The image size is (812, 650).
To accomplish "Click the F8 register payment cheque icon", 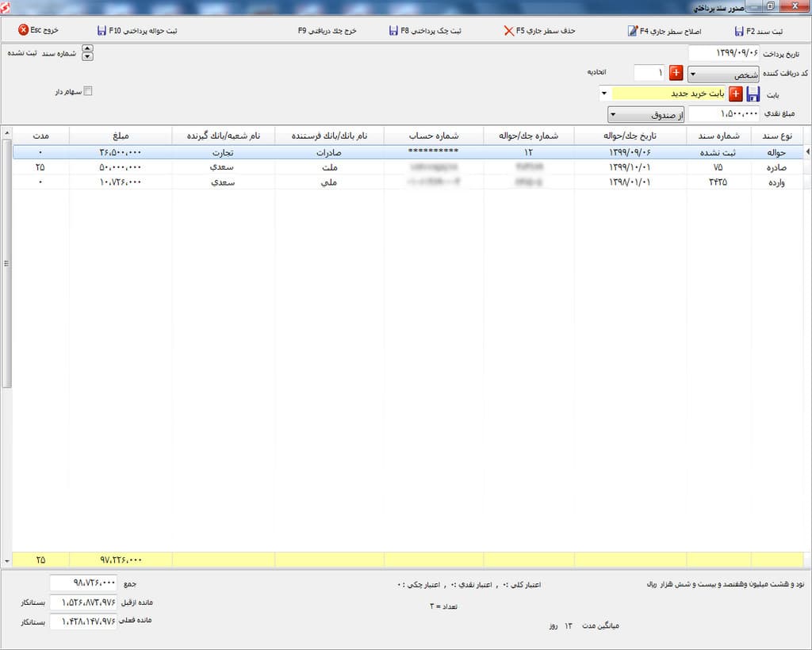I will coord(393,31).
